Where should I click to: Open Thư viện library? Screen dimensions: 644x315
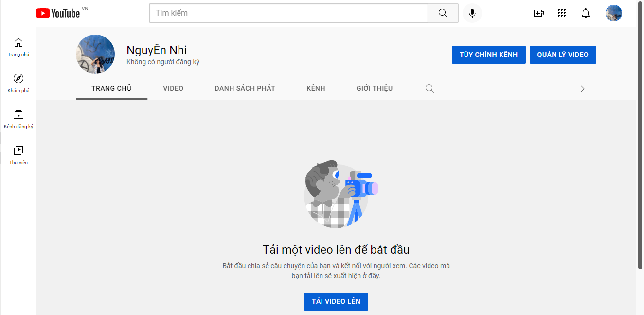click(18, 155)
